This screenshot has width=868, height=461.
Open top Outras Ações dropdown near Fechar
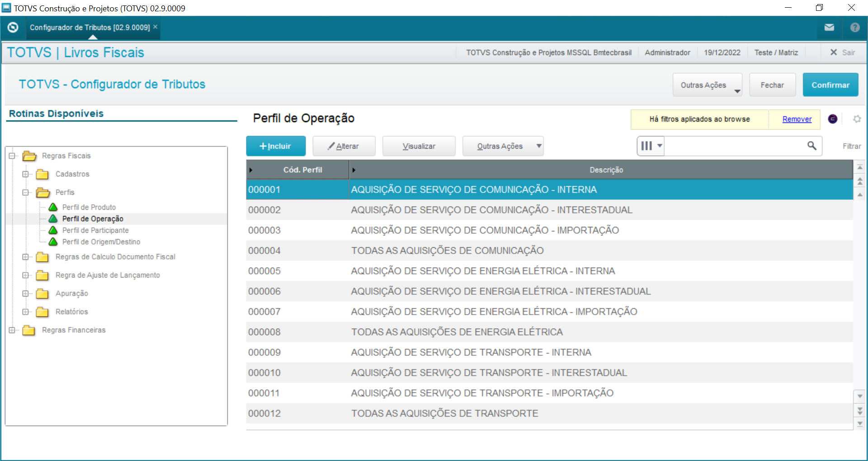coord(708,85)
